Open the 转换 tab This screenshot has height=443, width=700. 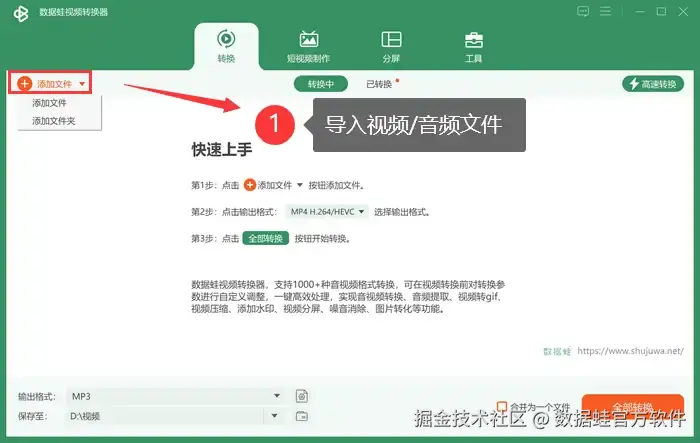coord(226,46)
